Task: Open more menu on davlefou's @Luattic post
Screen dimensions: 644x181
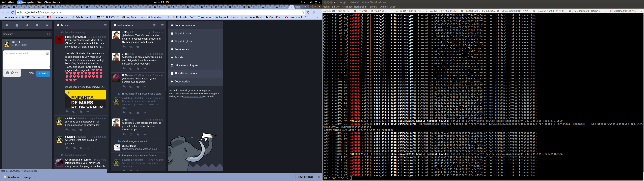Action: click(88, 148)
